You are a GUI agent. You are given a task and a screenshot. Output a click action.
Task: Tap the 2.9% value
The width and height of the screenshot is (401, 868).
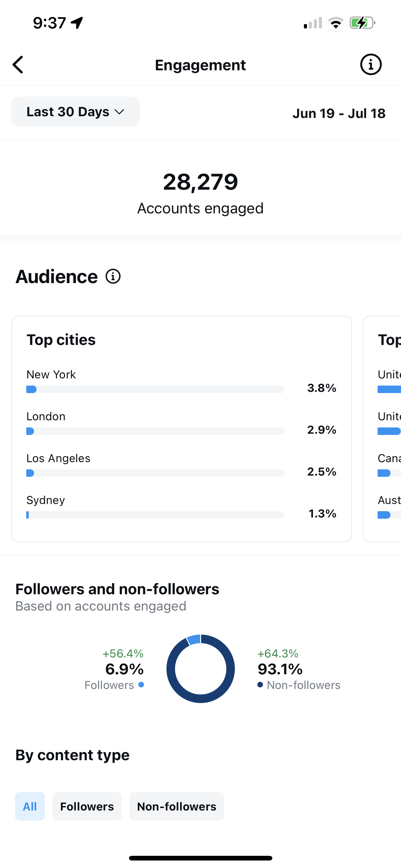(x=322, y=430)
